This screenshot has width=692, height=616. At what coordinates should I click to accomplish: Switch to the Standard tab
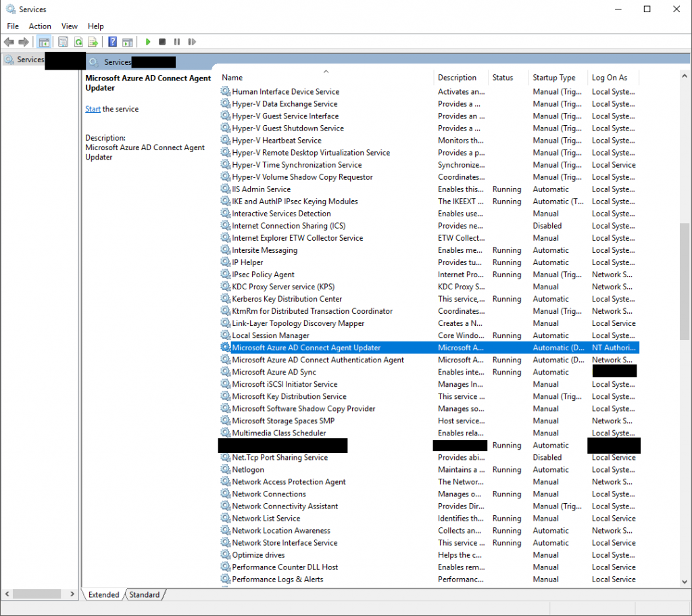pos(145,594)
